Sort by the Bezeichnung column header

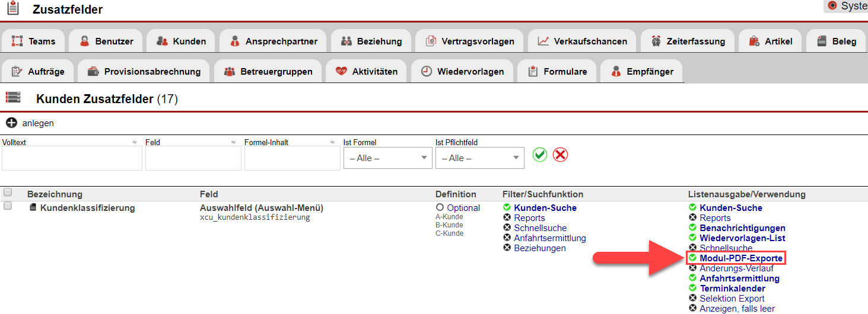point(55,194)
